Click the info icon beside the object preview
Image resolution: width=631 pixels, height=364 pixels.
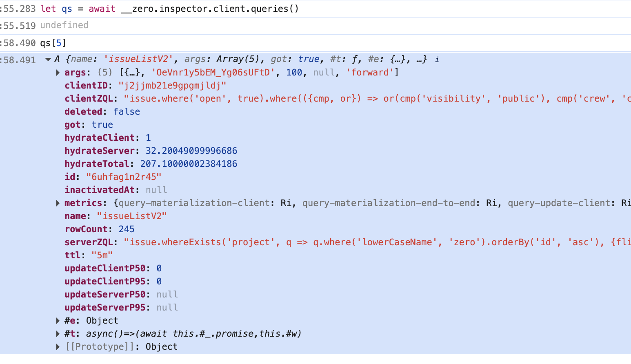tap(437, 60)
